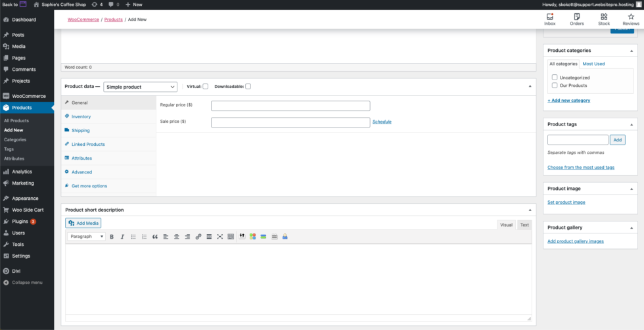The image size is (644, 330).
Task: Open the Inbox icon in WooCommerce header
Action: (549, 19)
